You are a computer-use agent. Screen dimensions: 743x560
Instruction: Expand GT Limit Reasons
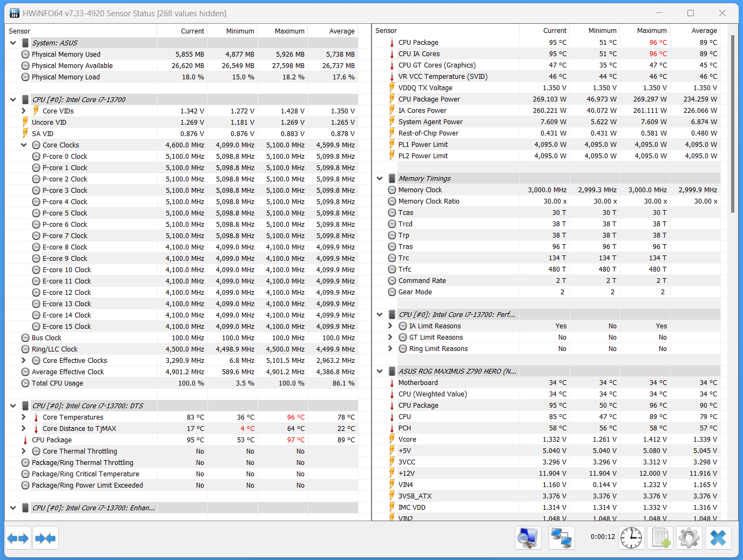click(390, 337)
